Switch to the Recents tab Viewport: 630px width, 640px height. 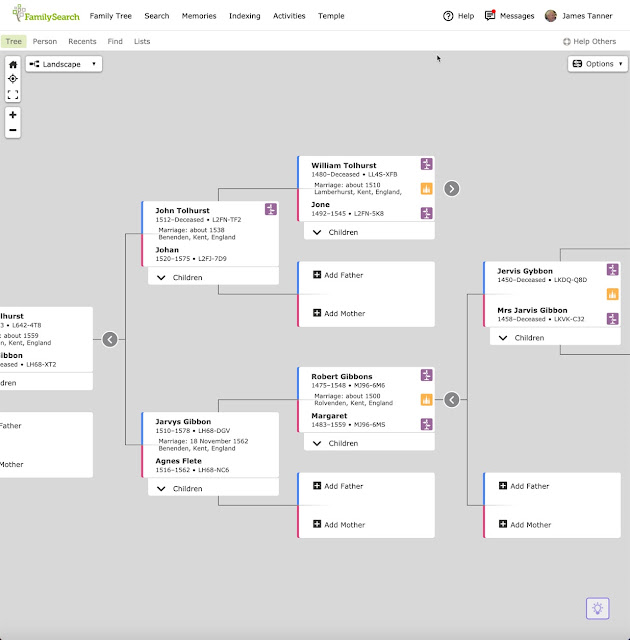[x=82, y=41]
